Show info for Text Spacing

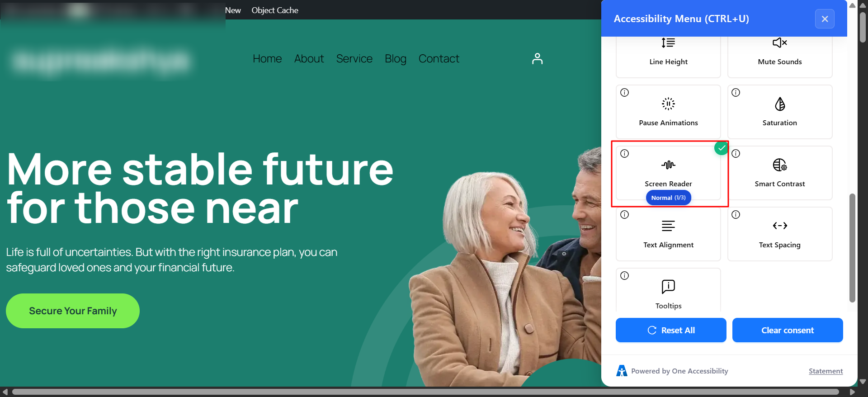click(736, 215)
